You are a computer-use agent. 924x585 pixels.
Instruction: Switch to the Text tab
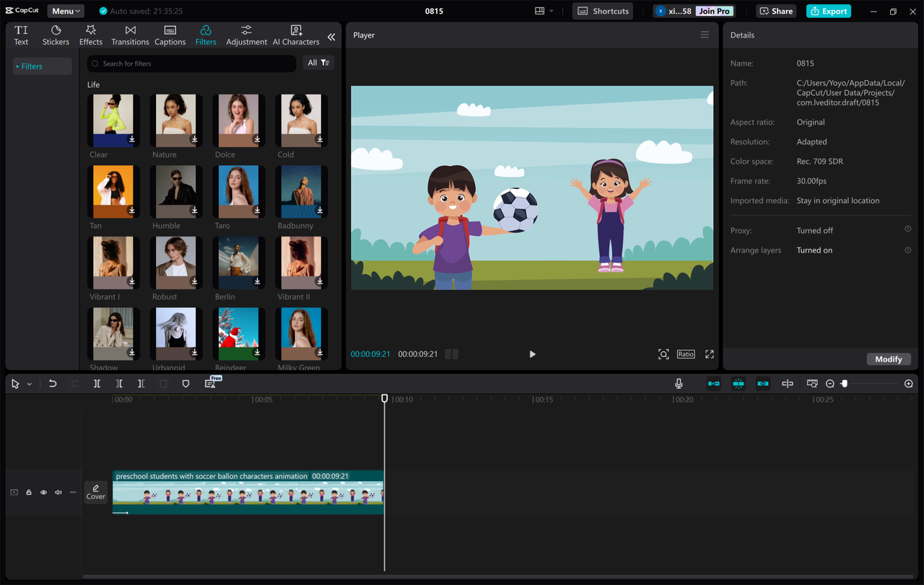pos(21,35)
